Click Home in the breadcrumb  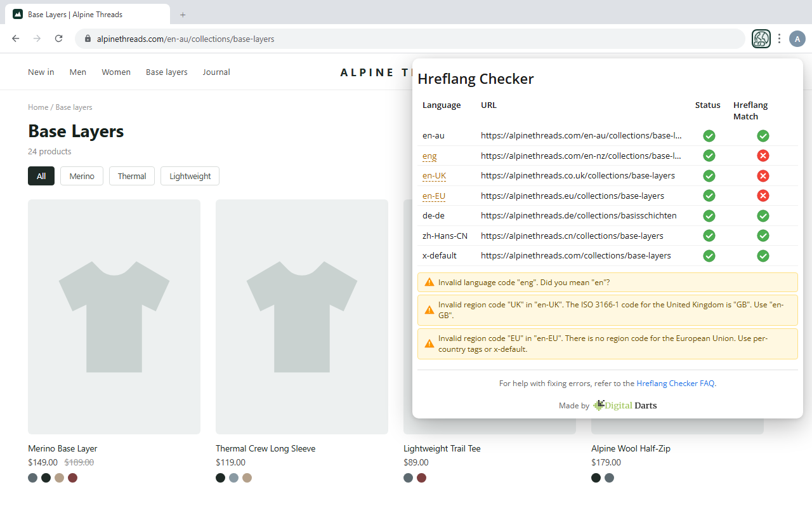[38, 107]
